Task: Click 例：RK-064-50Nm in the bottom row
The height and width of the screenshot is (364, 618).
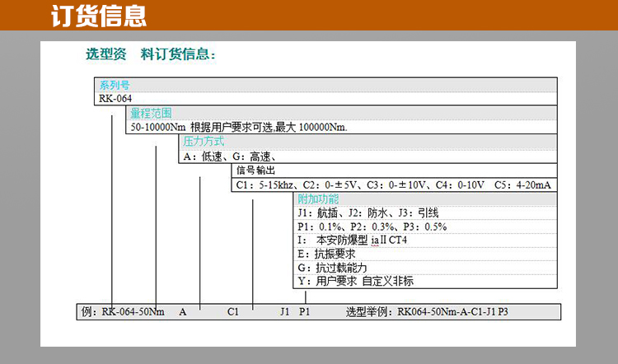Action: point(124,313)
